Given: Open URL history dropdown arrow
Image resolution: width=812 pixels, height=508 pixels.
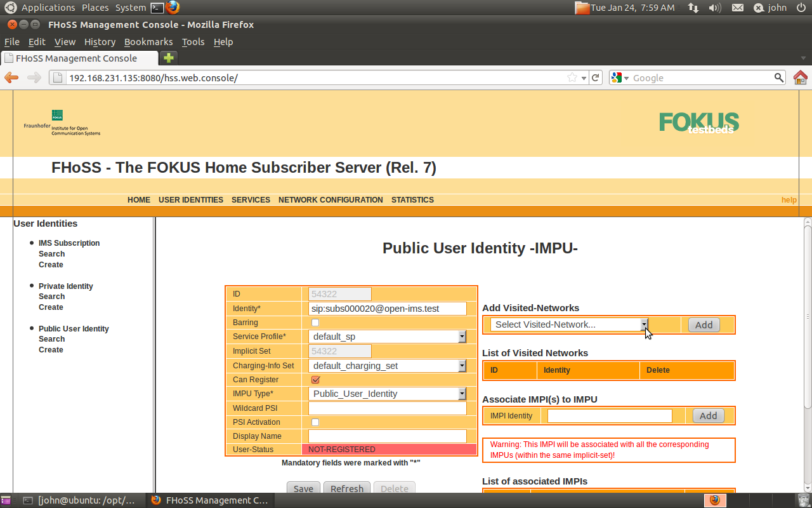Looking at the screenshot, I should pos(584,78).
